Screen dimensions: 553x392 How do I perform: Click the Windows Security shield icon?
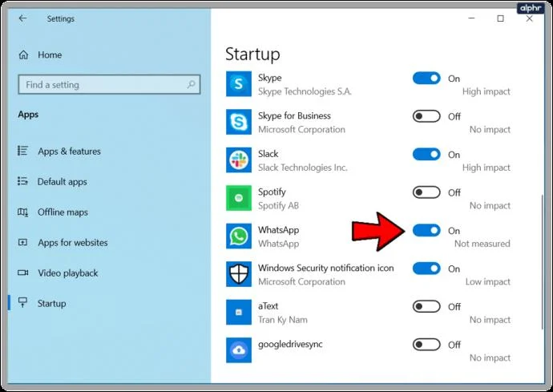tap(239, 274)
